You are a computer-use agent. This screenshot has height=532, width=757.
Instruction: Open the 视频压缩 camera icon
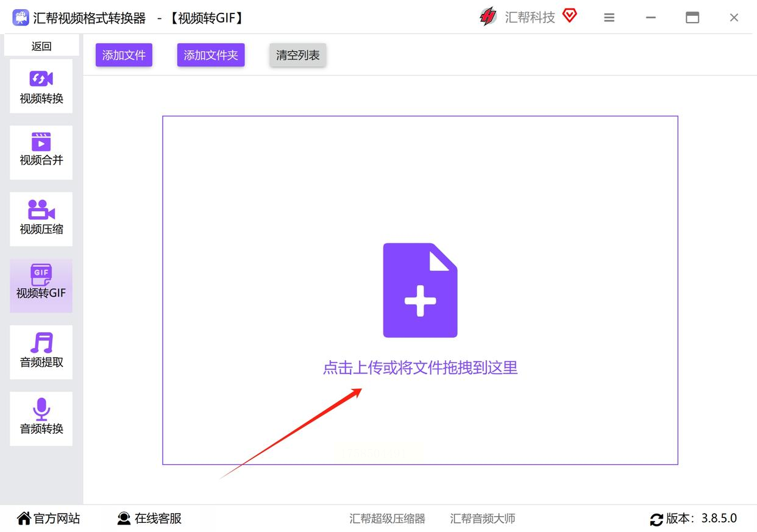pos(41,210)
